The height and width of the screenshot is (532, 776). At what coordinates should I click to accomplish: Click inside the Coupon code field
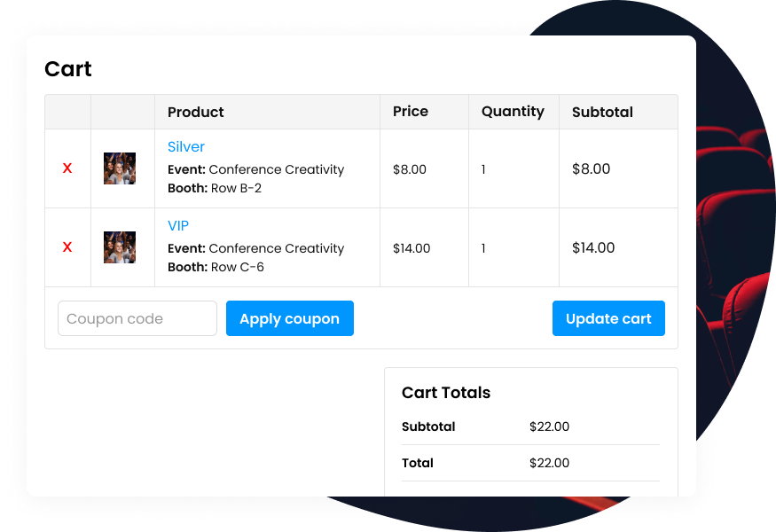pos(137,318)
